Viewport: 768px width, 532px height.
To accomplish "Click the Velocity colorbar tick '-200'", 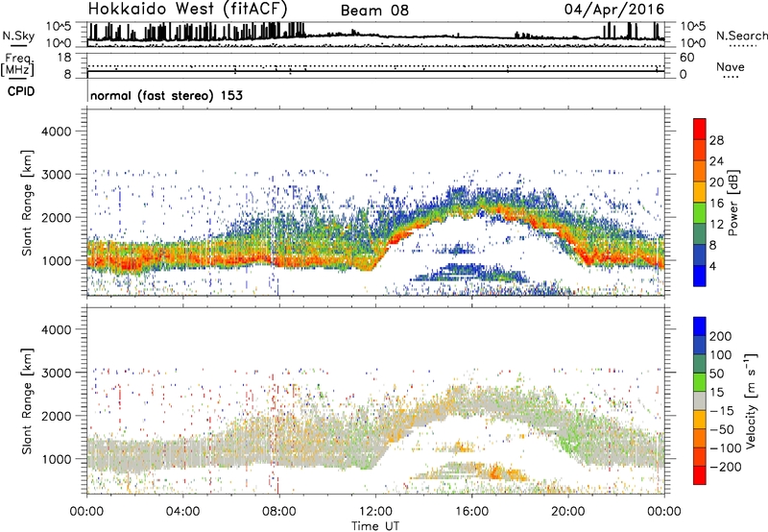I will [x=726, y=467].
